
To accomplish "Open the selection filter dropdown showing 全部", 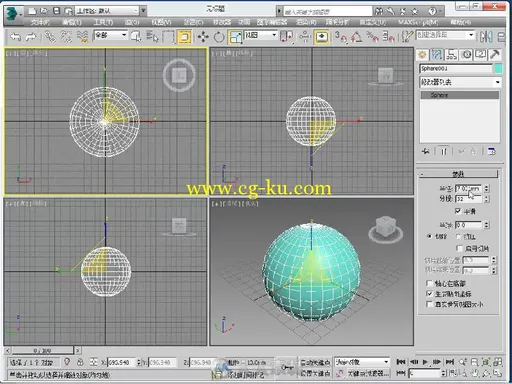I will tap(111, 35).
